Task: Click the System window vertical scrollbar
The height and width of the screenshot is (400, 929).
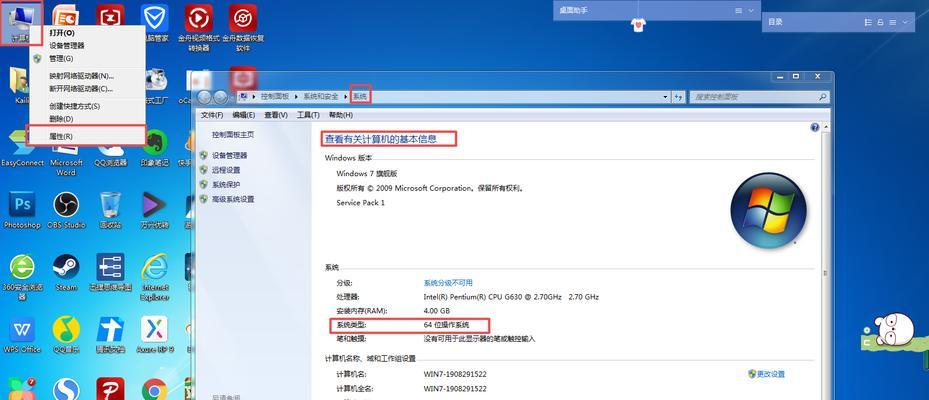Action: click(825, 261)
